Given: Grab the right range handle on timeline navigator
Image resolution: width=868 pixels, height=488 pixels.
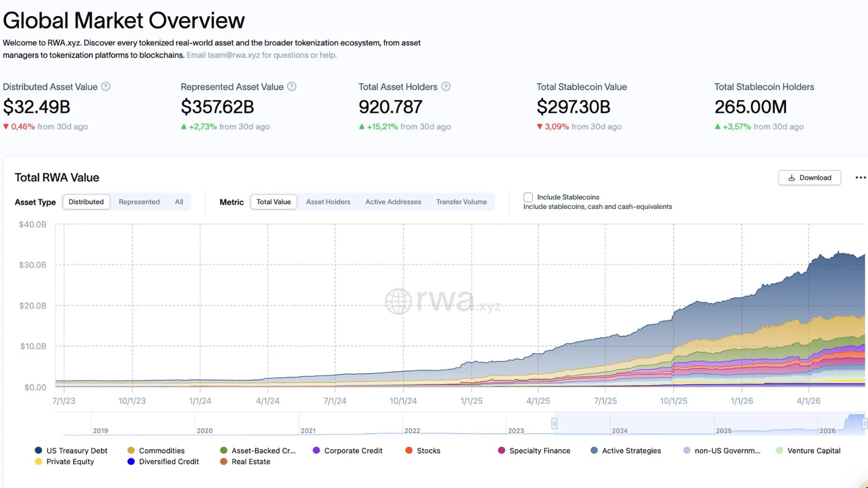Looking at the screenshot, I should tap(864, 423).
